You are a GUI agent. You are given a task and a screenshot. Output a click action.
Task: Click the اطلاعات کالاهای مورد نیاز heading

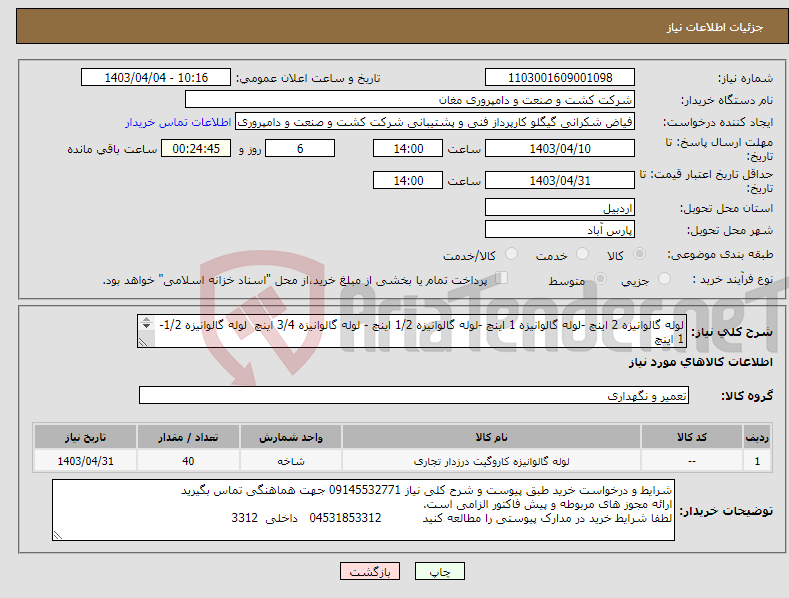point(700,362)
